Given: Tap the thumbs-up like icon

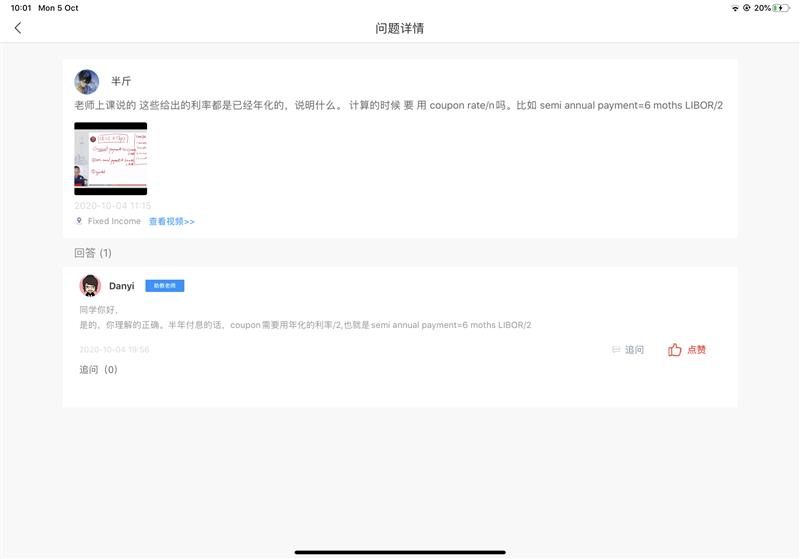Looking at the screenshot, I should coord(675,350).
